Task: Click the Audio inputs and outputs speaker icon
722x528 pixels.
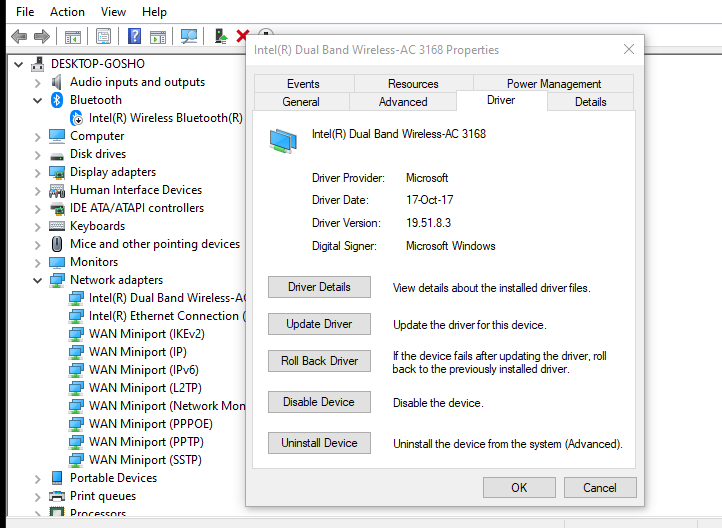Action: tap(57, 82)
